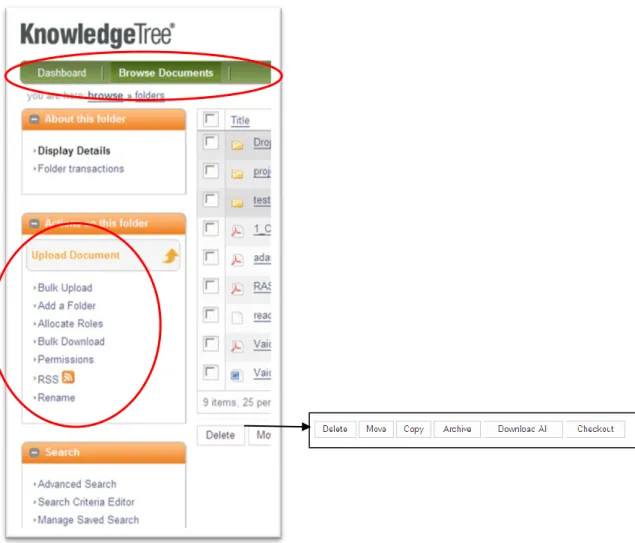Toggle the select-all checkbox beside Title
635x543 pixels.
click(211, 119)
